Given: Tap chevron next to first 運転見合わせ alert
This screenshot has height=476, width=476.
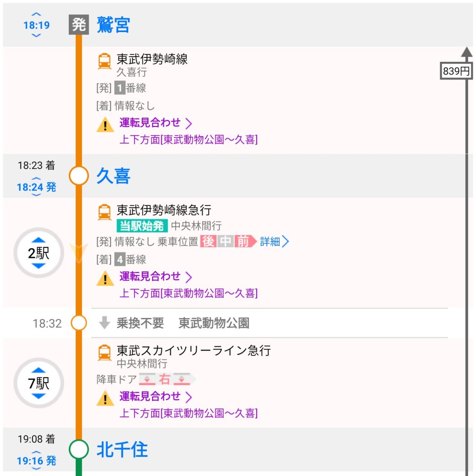Looking at the screenshot, I should pyautogui.click(x=189, y=123).
